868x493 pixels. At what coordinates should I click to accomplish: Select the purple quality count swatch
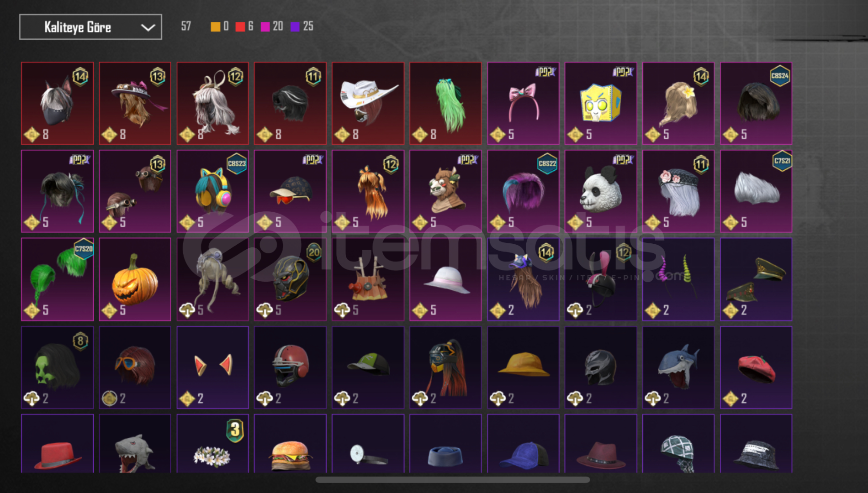295,26
